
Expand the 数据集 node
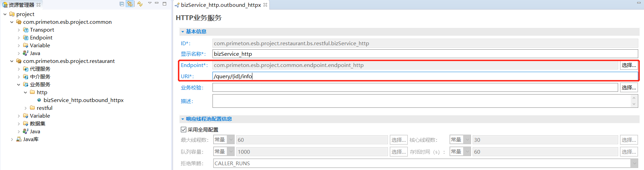19,124
